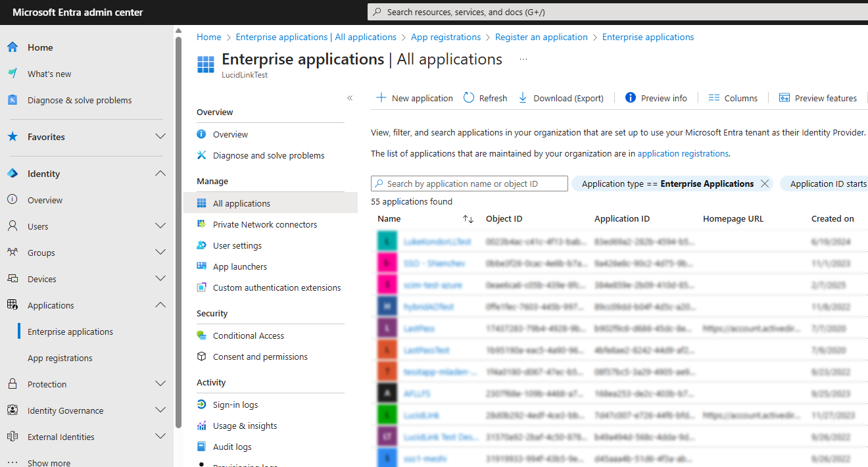Open App registrations in left nav
The image size is (868, 467).
pyautogui.click(x=60, y=358)
